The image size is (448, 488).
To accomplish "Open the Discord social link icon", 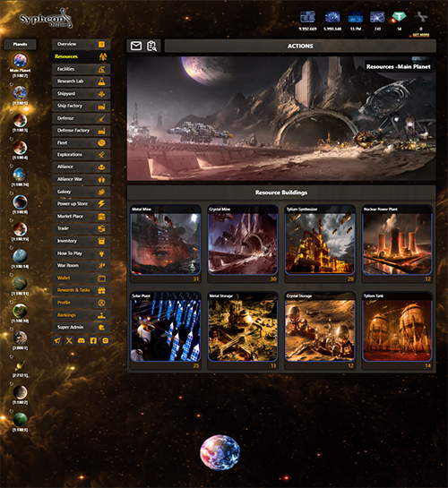I will tap(82, 340).
